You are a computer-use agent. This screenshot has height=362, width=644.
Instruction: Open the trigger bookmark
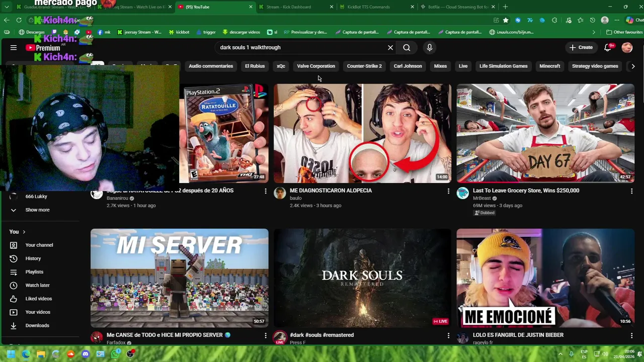tap(206, 32)
